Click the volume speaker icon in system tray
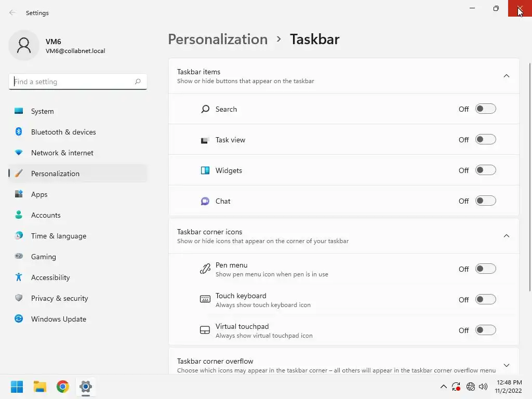Screen dimensions: 532x399 483,387
